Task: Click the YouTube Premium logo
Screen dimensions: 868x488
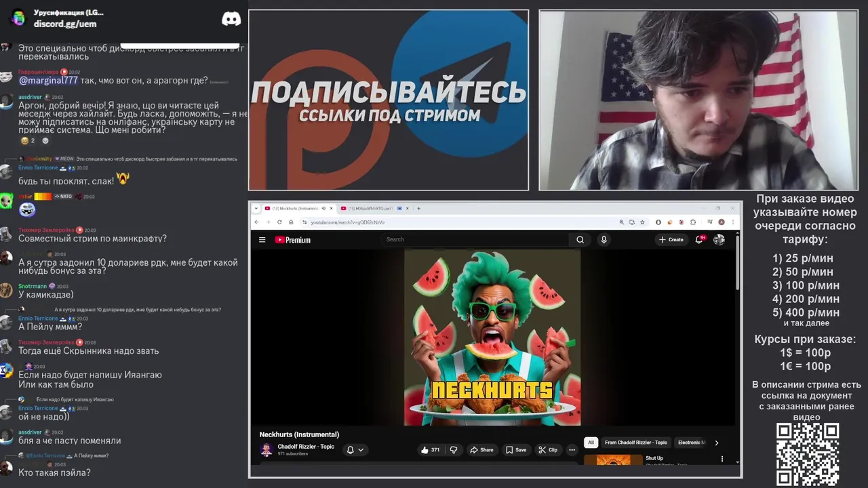Action: click(293, 240)
